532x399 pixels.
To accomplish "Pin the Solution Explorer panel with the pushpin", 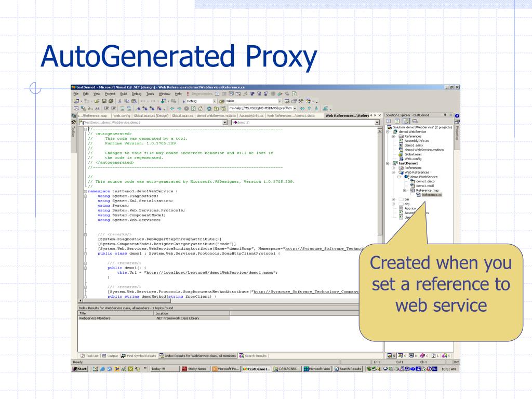I will [445, 115].
